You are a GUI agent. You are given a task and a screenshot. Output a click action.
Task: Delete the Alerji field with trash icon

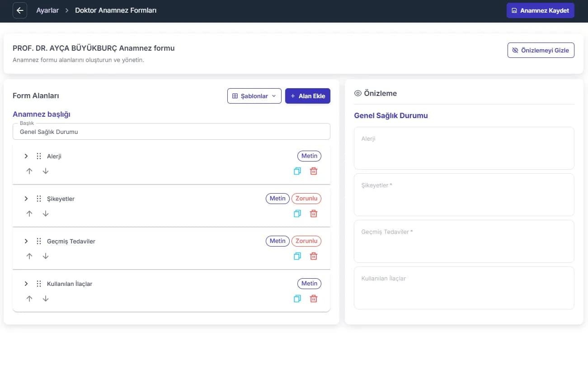(314, 171)
